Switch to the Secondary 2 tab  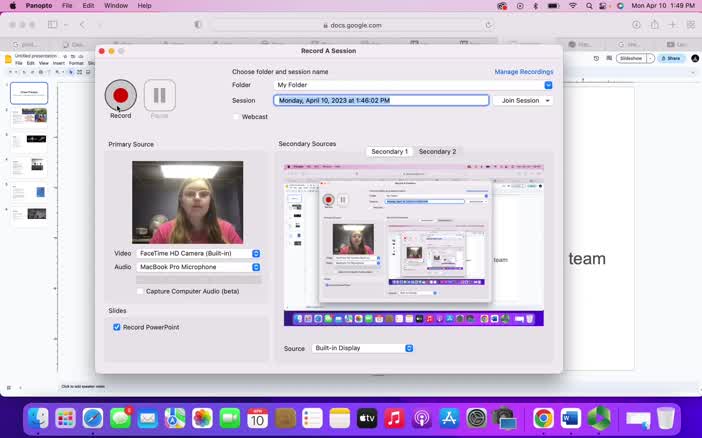pos(437,151)
